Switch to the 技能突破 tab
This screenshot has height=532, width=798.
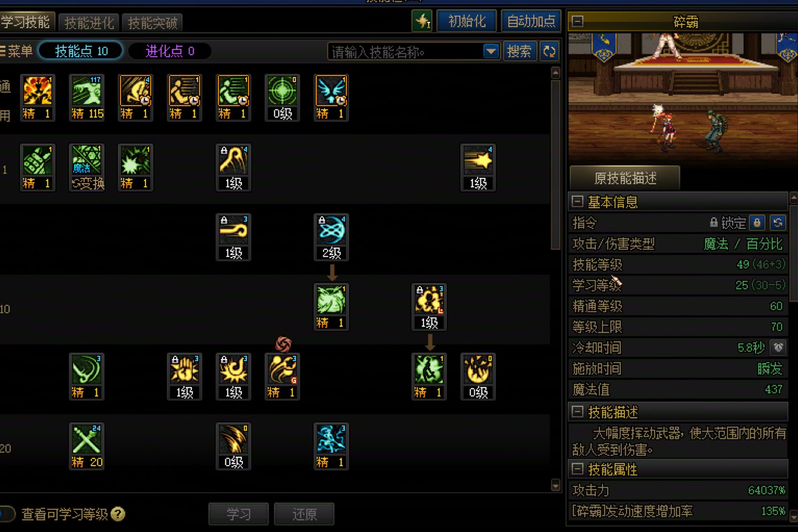tap(153, 22)
